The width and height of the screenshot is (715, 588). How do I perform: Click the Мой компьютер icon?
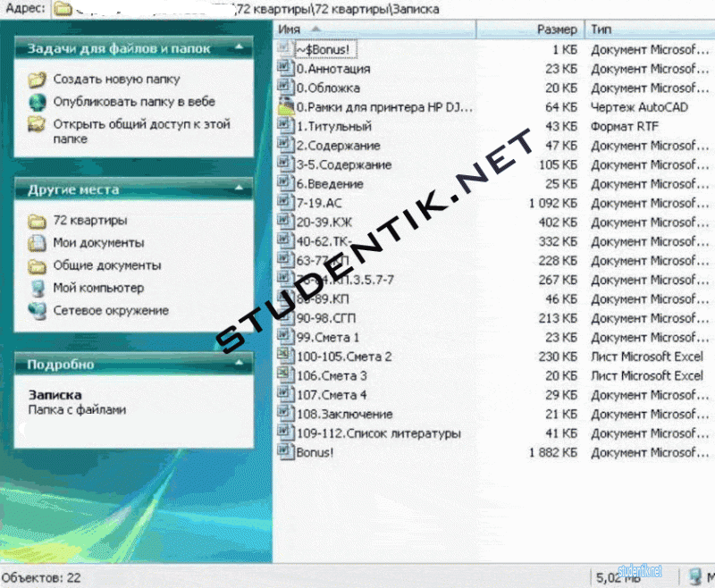(x=37, y=288)
